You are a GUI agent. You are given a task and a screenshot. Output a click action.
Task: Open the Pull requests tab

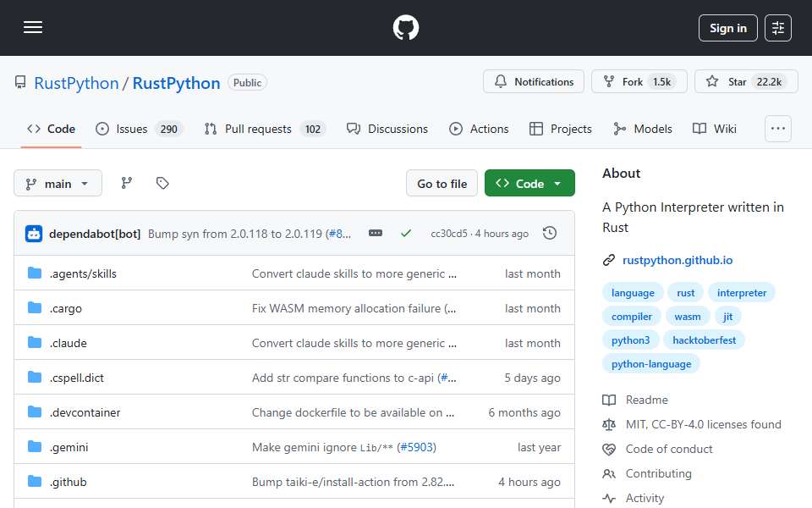(265, 129)
